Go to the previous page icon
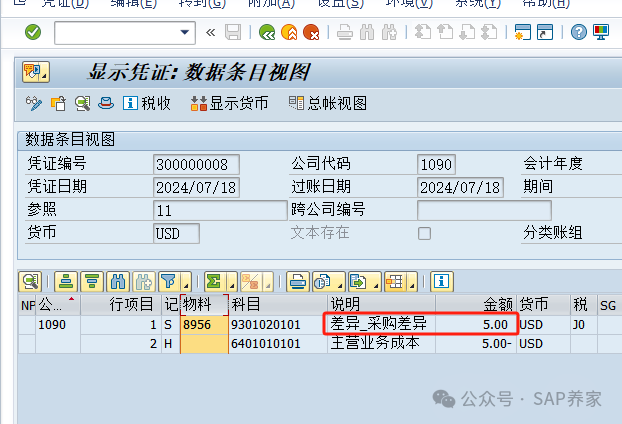This screenshot has height=424, width=622. [445, 32]
